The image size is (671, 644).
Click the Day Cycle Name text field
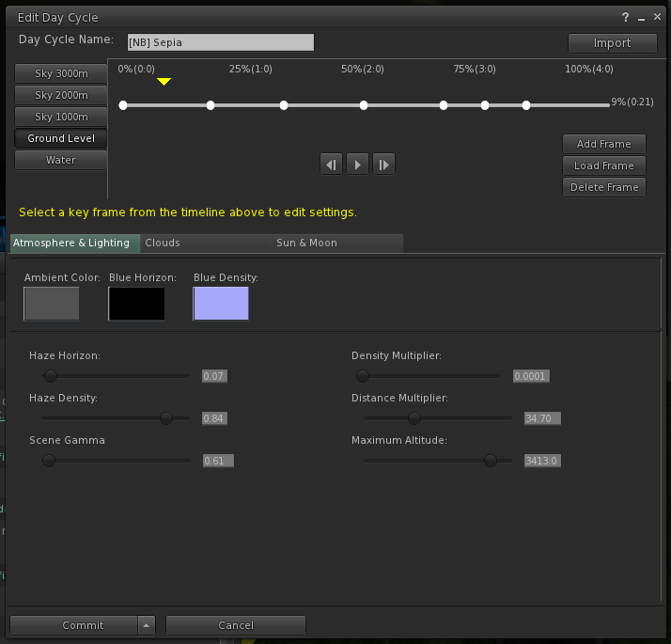point(220,42)
